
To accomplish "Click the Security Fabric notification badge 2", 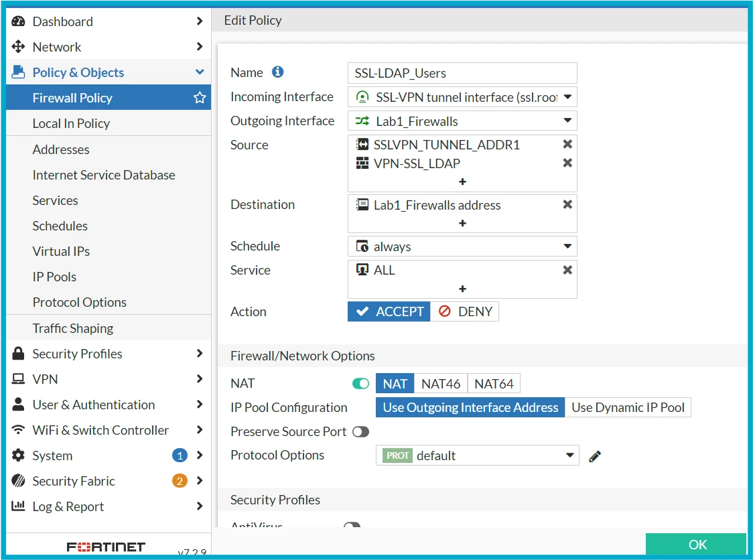I will (x=180, y=481).
